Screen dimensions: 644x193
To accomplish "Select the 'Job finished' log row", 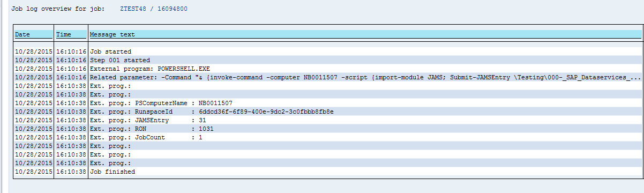I will click(x=327, y=172).
